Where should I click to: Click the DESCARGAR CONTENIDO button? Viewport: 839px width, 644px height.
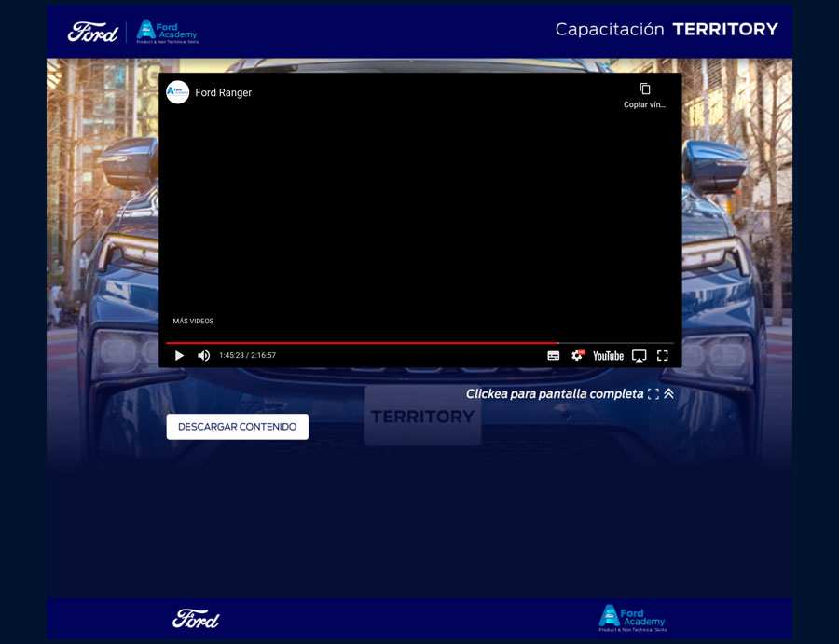click(238, 427)
